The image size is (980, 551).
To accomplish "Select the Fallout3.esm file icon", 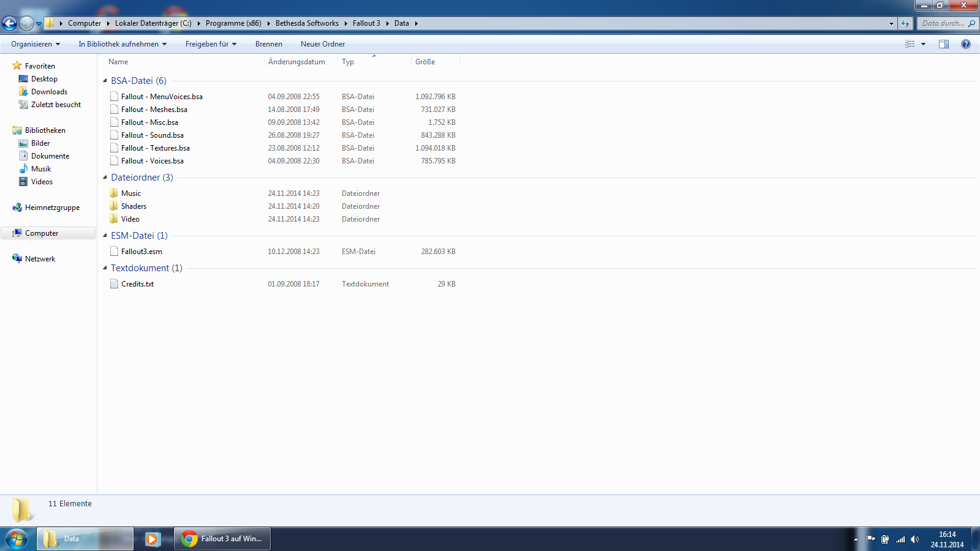I will tap(114, 252).
